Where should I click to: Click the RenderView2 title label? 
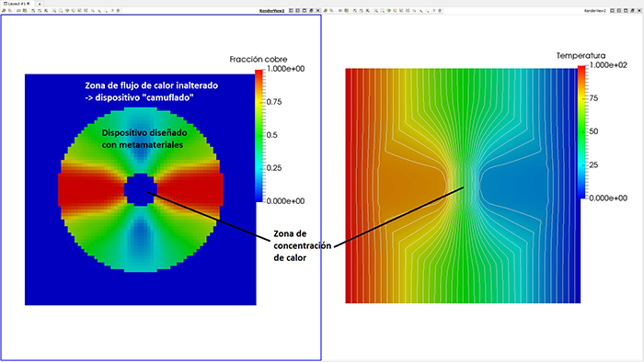coord(594,11)
